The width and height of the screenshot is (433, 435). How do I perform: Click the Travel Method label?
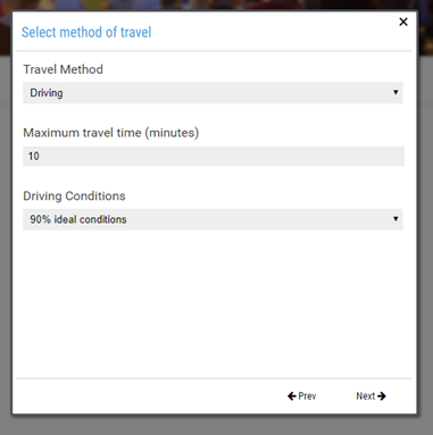click(x=63, y=69)
